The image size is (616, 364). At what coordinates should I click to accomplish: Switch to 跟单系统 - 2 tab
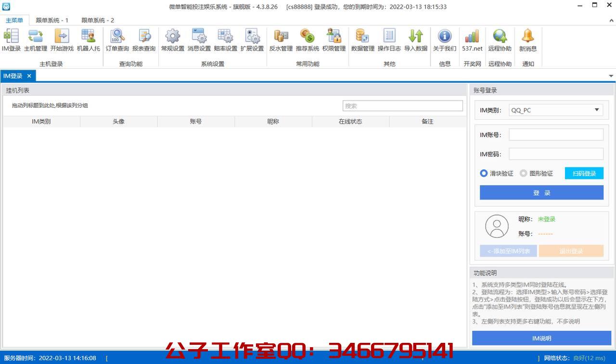tap(98, 20)
